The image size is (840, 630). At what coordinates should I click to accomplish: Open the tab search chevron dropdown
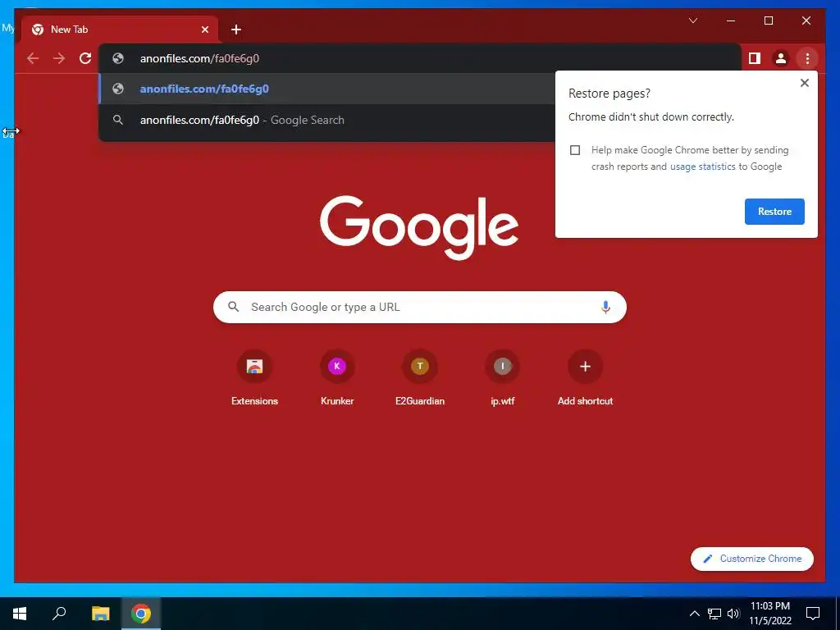coord(692,21)
